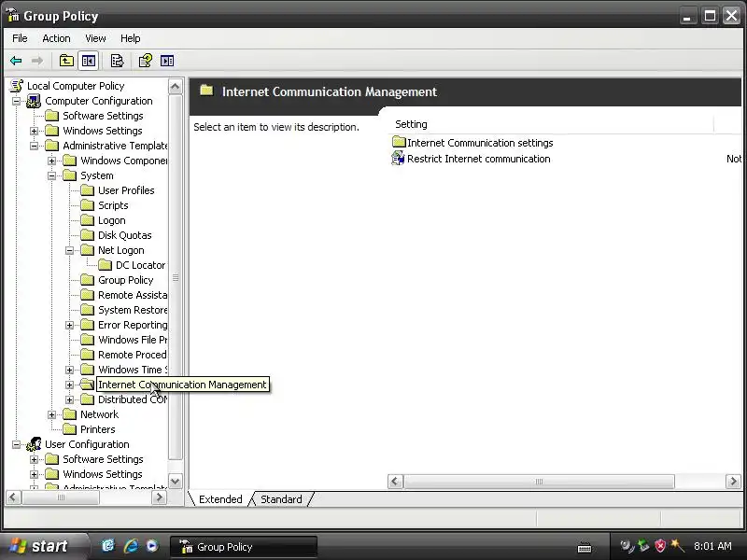747x560 pixels.
Task: Click the Up one level toolbar icon
Action: click(x=66, y=61)
